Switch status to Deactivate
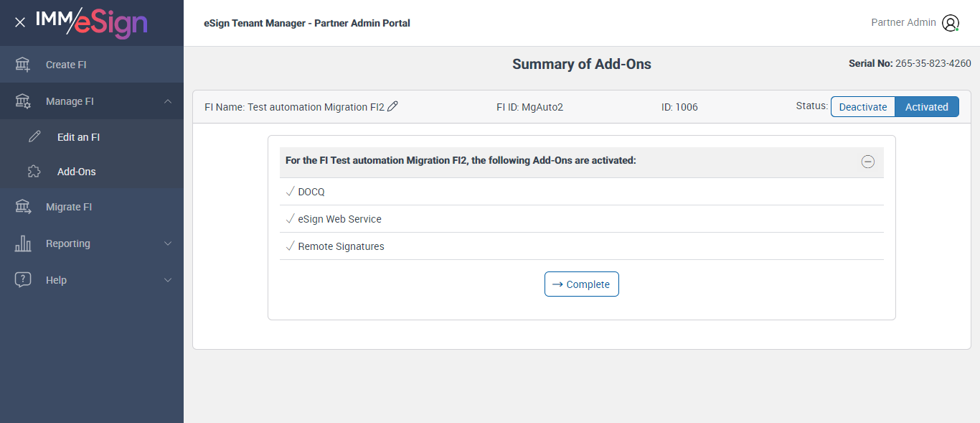 863,107
